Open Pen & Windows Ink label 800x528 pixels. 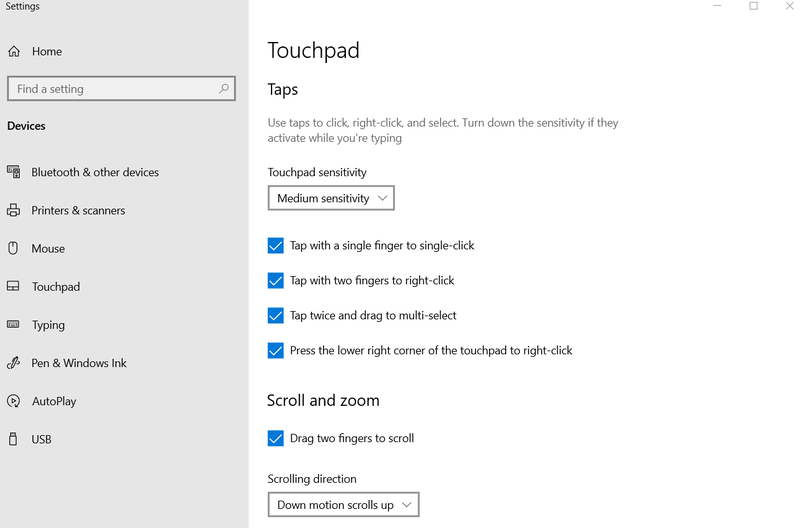click(79, 363)
